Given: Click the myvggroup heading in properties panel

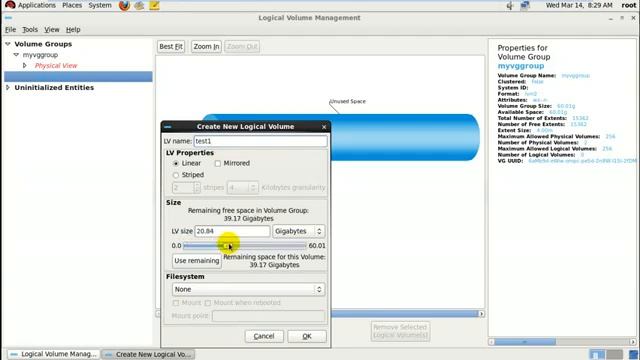Looking at the screenshot, I should 520,66.
